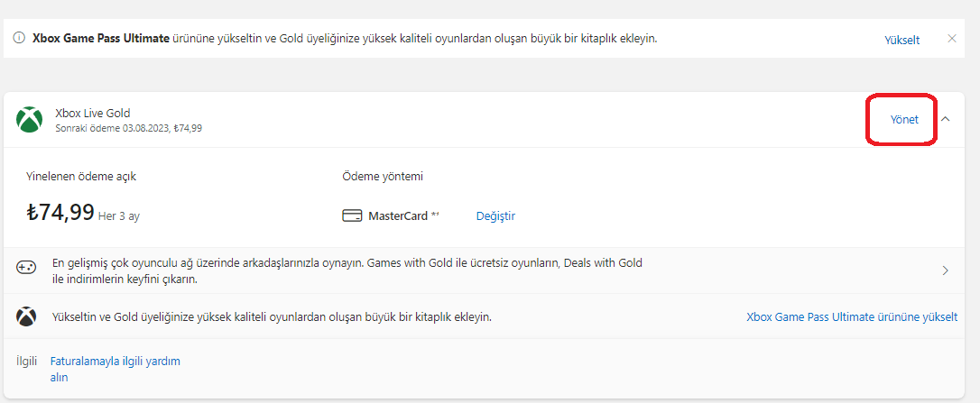Change payment method via Değiştir
Screen dimensions: 980x403
[495, 215]
